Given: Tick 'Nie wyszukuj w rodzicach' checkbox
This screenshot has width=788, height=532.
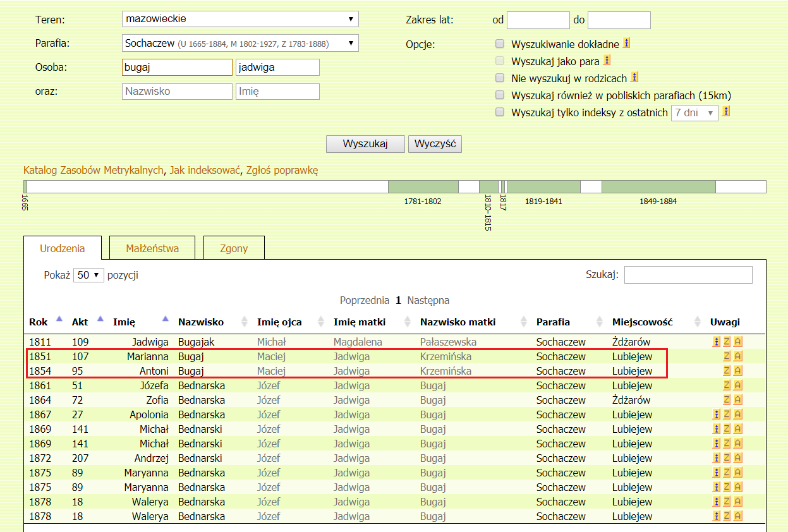Looking at the screenshot, I should (500, 78).
